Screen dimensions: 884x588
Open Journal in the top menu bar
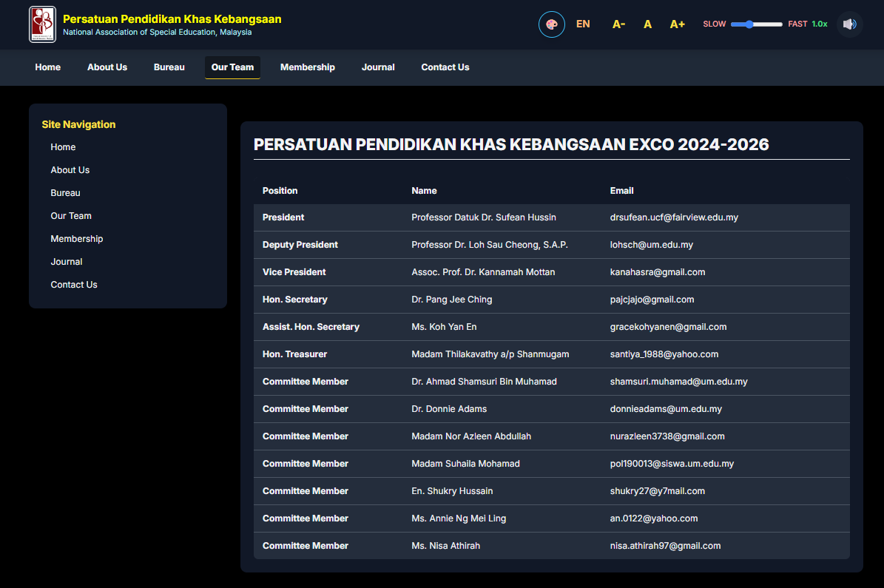coord(378,67)
